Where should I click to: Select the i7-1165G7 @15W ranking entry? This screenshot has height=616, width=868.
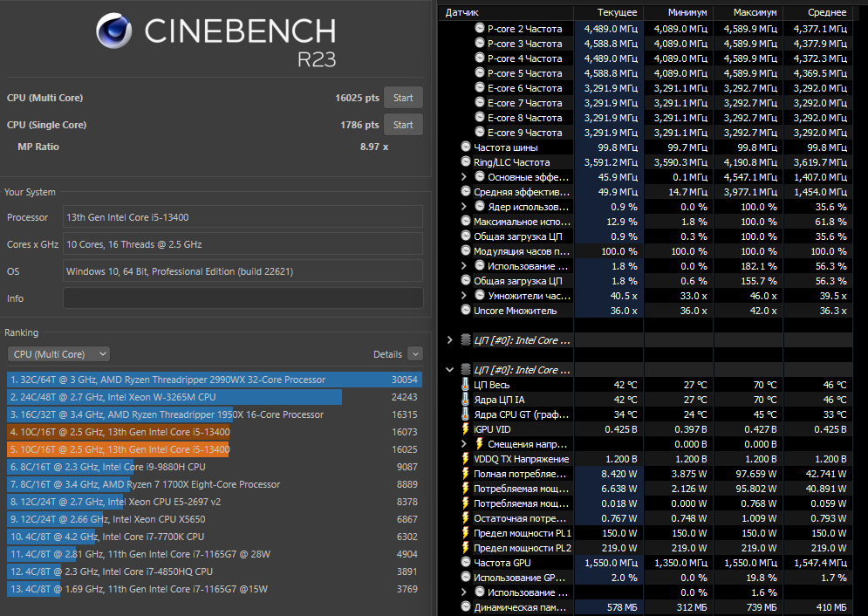tap(215, 589)
